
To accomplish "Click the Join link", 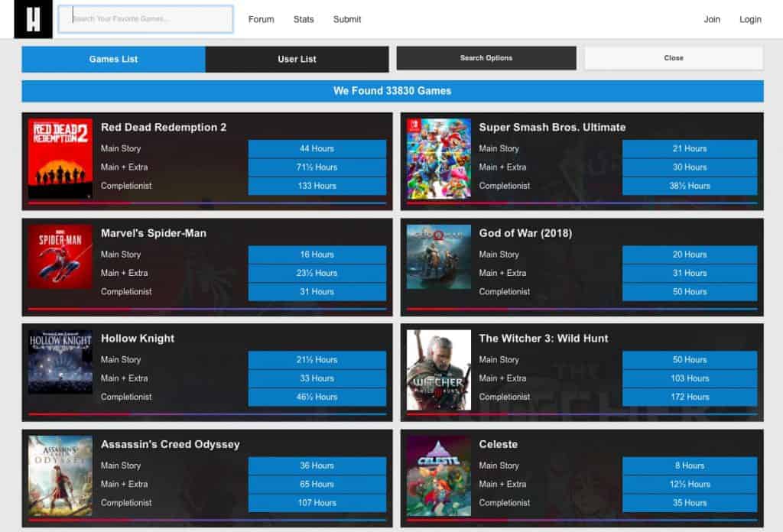I will pyautogui.click(x=712, y=19).
